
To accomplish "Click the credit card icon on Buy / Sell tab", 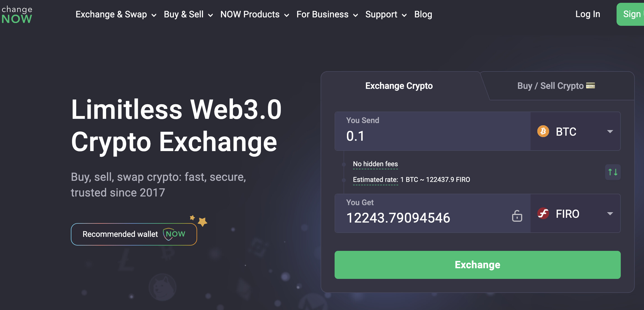I will pyautogui.click(x=591, y=85).
